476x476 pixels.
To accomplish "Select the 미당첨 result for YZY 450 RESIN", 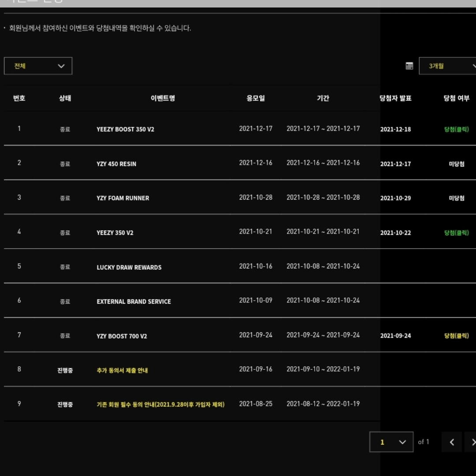I will pyautogui.click(x=456, y=164).
